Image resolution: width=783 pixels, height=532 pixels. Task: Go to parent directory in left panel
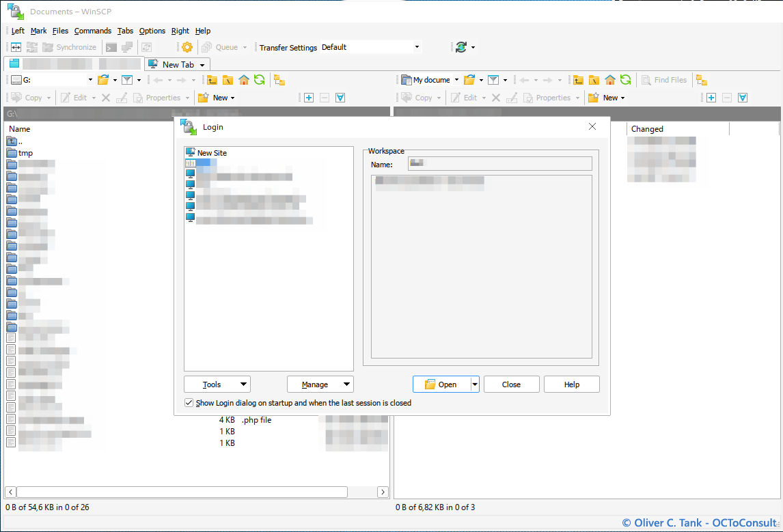click(x=212, y=80)
